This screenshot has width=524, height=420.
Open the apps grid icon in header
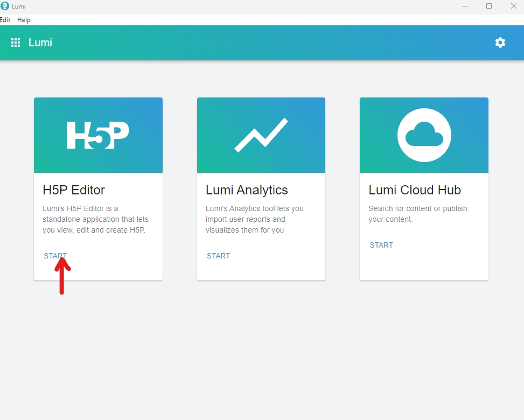(16, 43)
